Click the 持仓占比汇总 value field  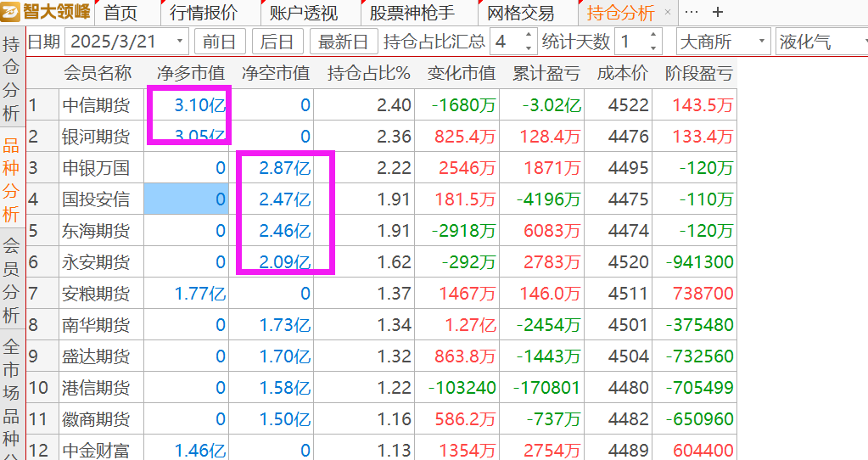[506, 42]
